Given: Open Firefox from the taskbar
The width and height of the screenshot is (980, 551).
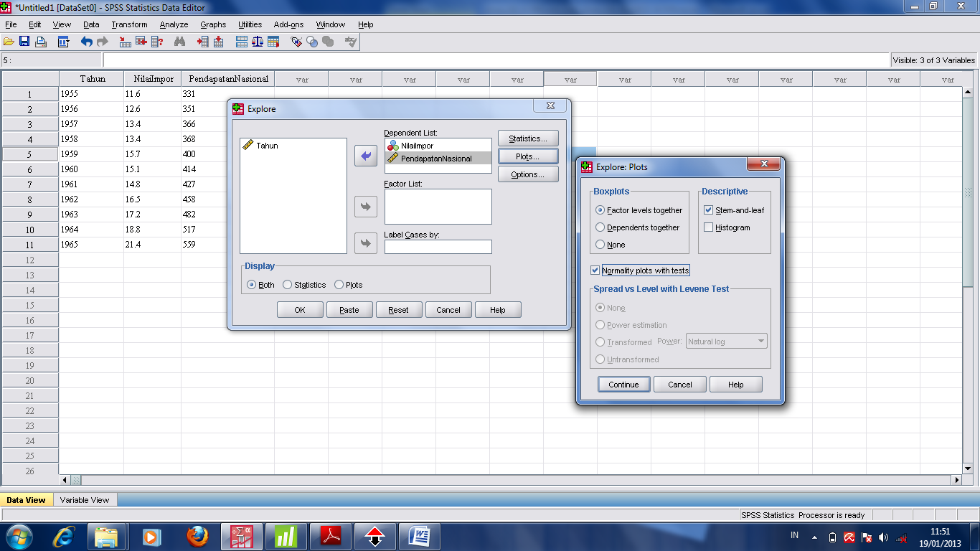Looking at the screenshot, I should point(197,536).
